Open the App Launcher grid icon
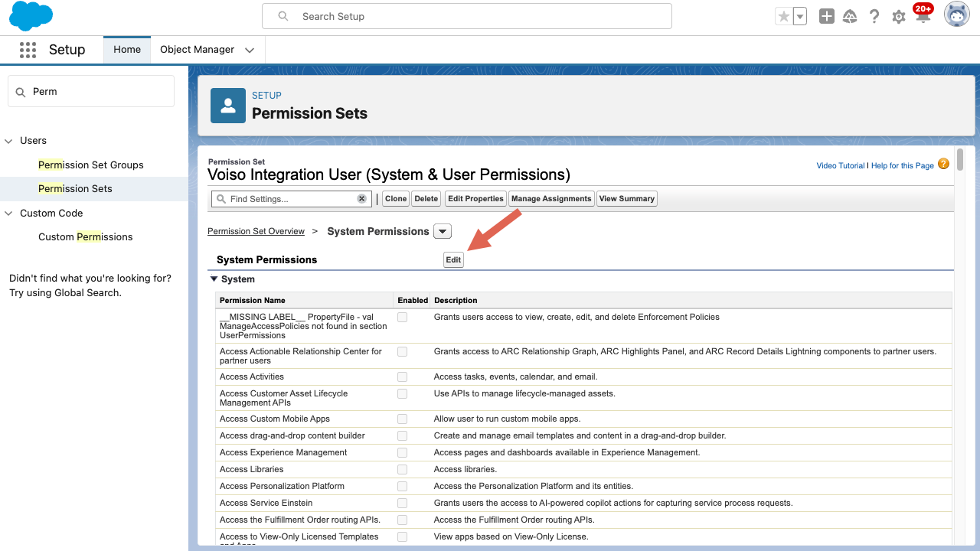This screenshot has height=551, width=980. pyautogui.click(x=28, y=50)
